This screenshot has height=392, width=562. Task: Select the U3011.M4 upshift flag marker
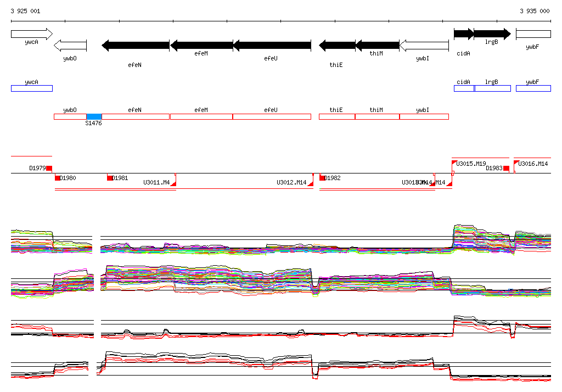coord(173,183)
